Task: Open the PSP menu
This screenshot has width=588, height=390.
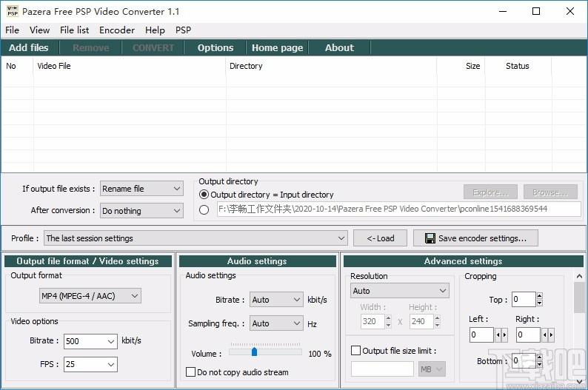Action: [183, 30]
